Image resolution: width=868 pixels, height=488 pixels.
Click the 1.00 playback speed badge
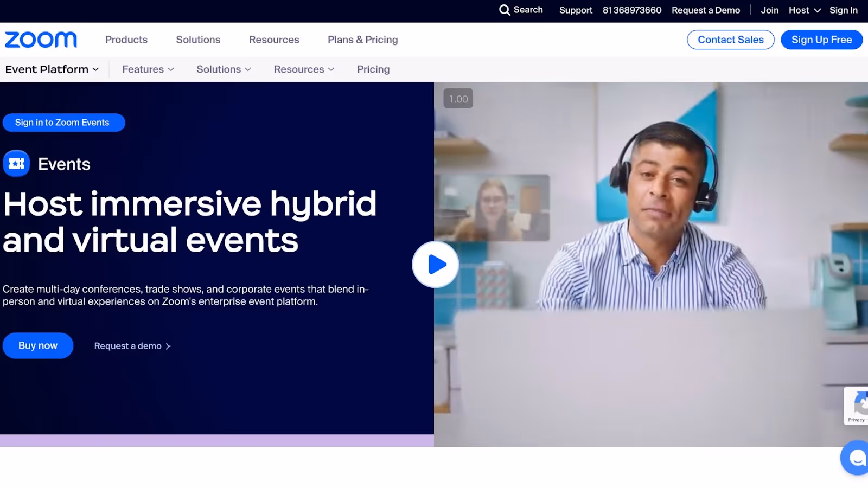click(458, 99)
